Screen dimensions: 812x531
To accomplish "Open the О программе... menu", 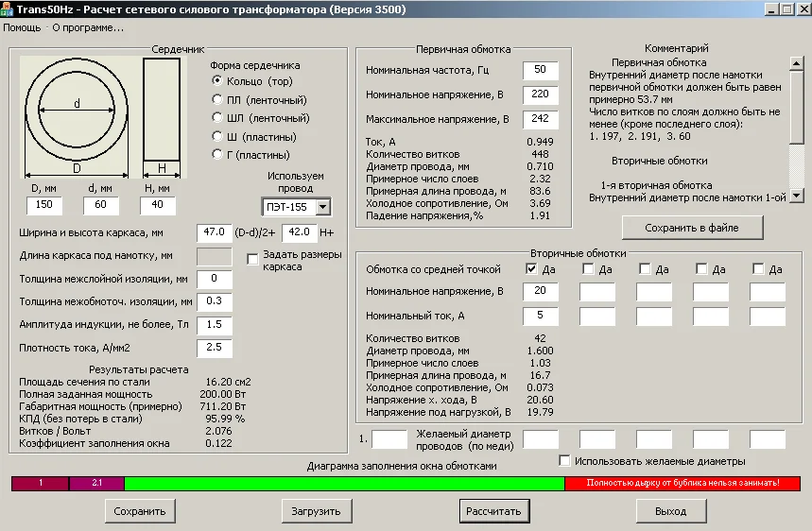I will click(x=88, y=27).
